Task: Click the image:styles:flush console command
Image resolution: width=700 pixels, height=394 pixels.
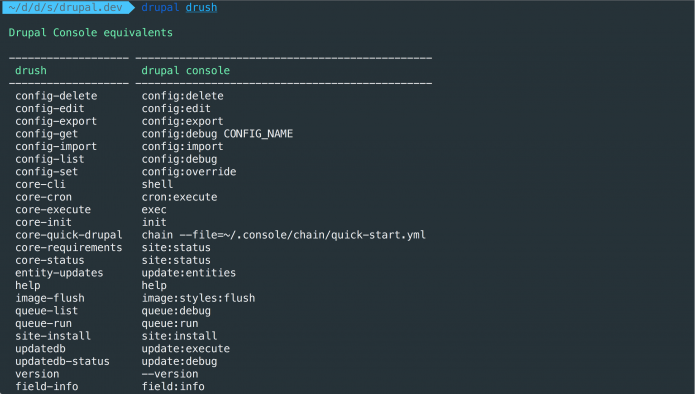Action: click(x=198, y=298)
